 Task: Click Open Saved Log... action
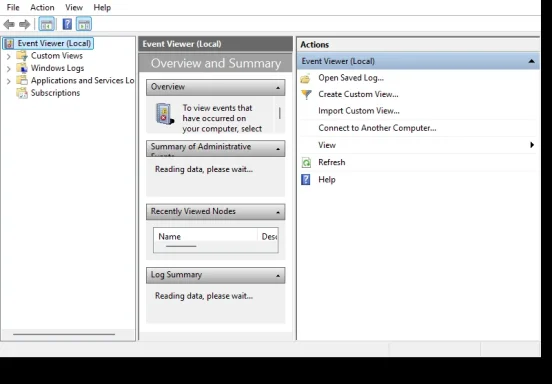[351, 78]
